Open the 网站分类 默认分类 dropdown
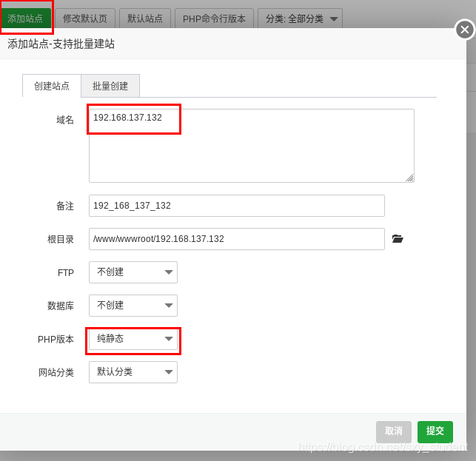The height and width of the screenshot is (461, 476). [133, 372]
